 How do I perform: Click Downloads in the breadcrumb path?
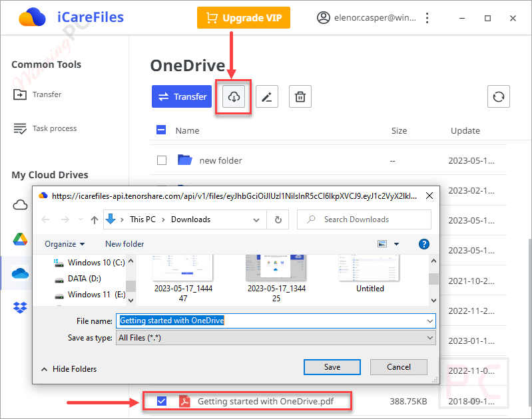190,219
